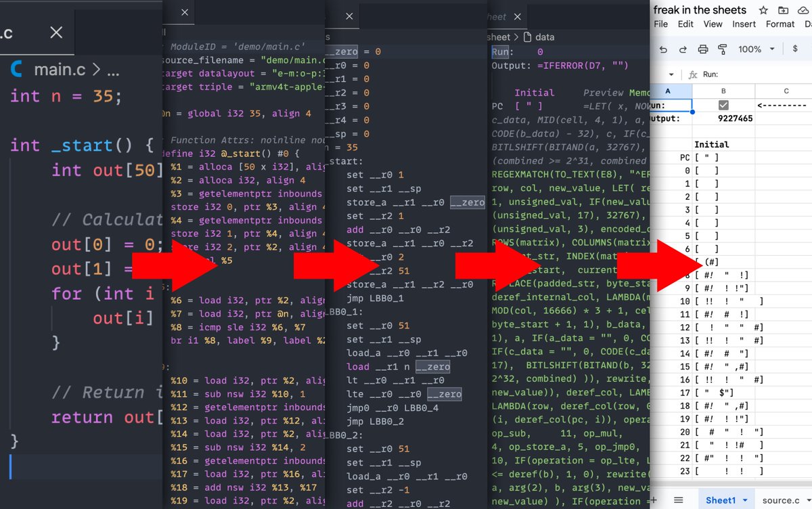This screenshot has width=812, height=509.
Task: Close the tab in the LLVM IR editor panel
Action: (x=183, y=12)
